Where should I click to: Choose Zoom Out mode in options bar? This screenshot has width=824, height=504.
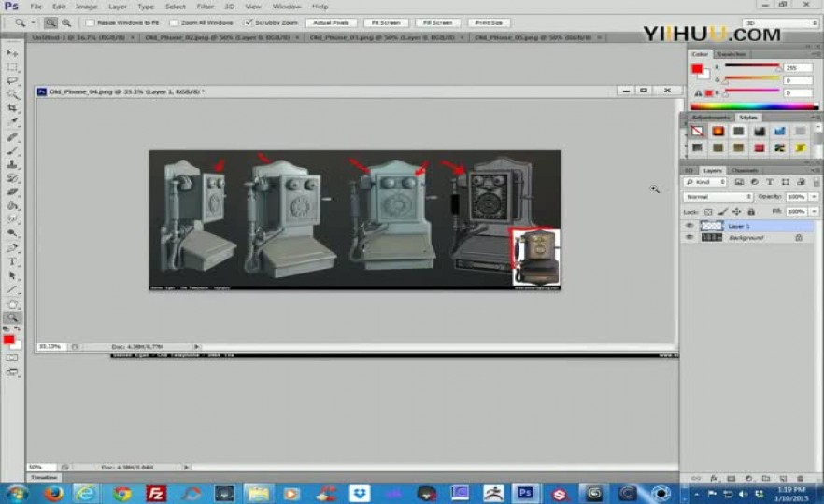[66, 22]
